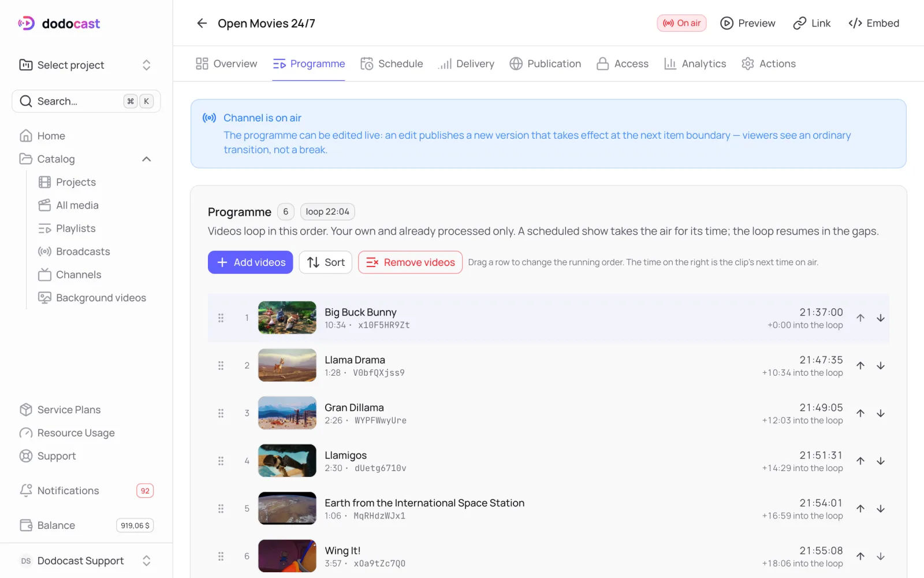The image size is (924, 578).
Task: Grab the drag handle for Llamigos row
Action: pos(221,461)
